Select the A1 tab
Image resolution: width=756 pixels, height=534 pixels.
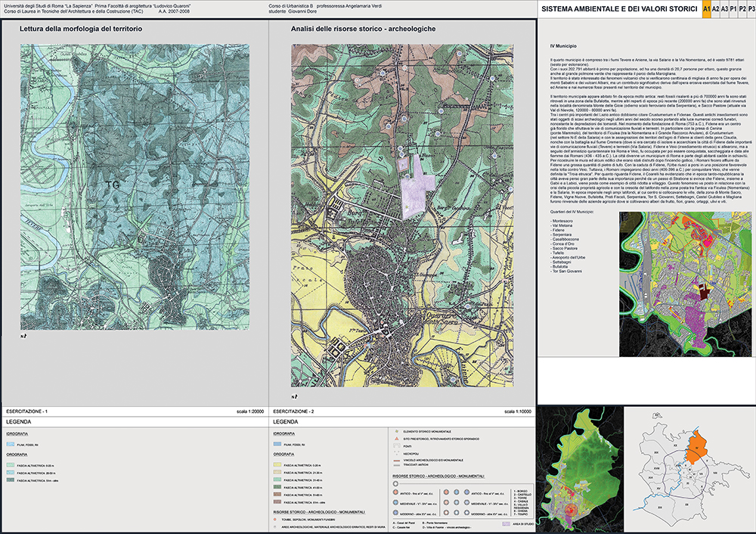point(705,8)
